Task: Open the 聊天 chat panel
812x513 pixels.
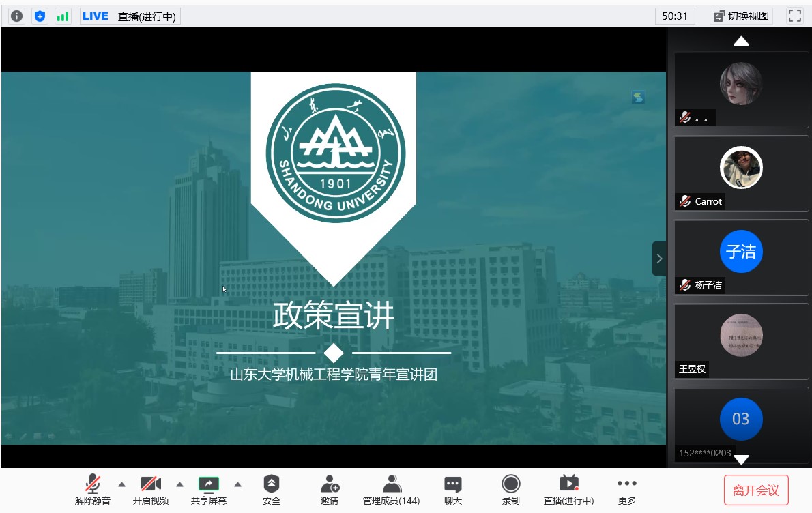Action: pyautogui.click(x=452, y=490)
